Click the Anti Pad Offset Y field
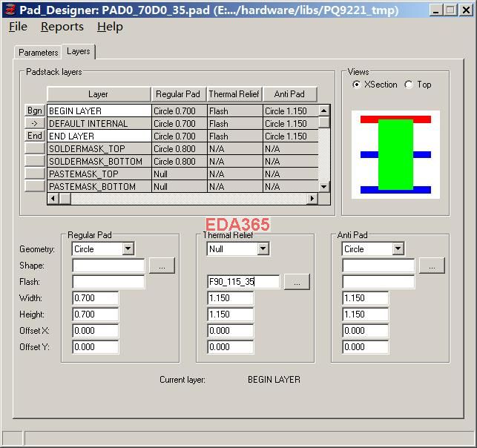The height and width of the screenshot is (448, 477). 366,347
